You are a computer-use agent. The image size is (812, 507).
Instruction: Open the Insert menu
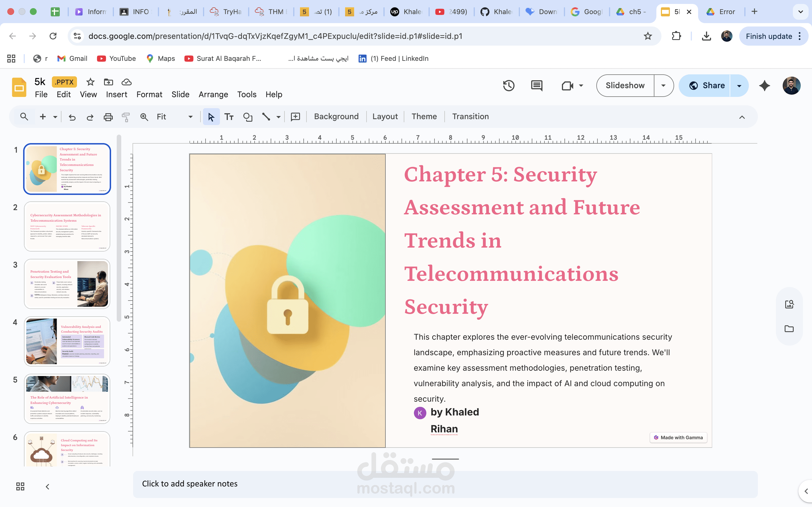[116, 95]
